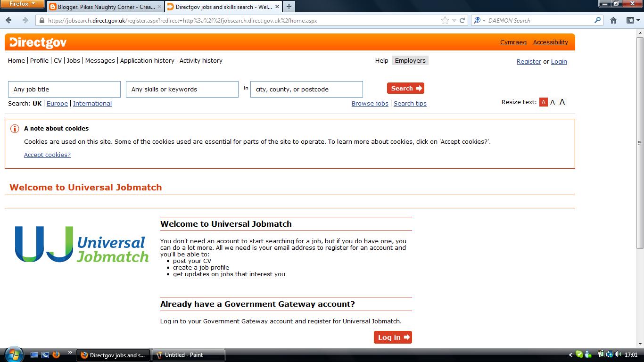Click the Directgov jobs taskbar button

113,355
